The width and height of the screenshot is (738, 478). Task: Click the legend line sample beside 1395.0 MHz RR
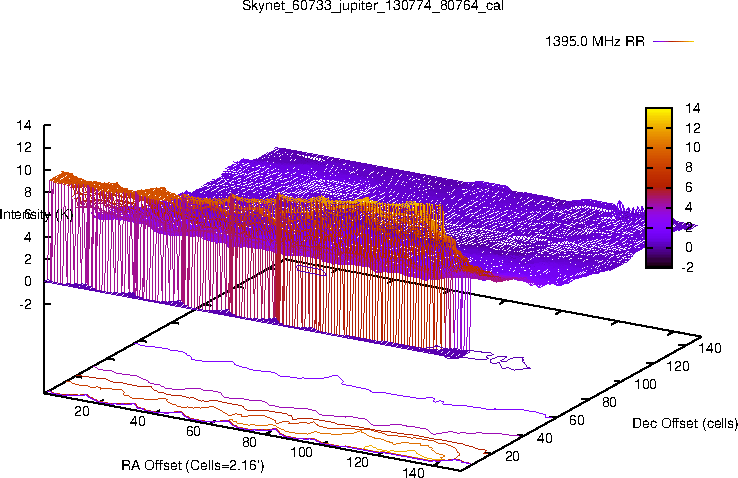point(674,42)
